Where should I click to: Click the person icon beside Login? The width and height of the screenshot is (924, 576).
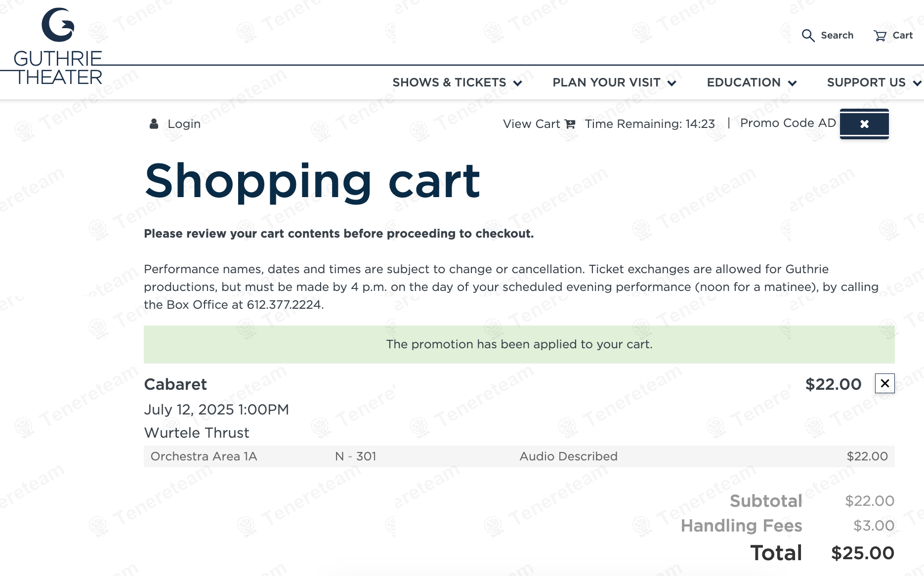coord(154,123)
